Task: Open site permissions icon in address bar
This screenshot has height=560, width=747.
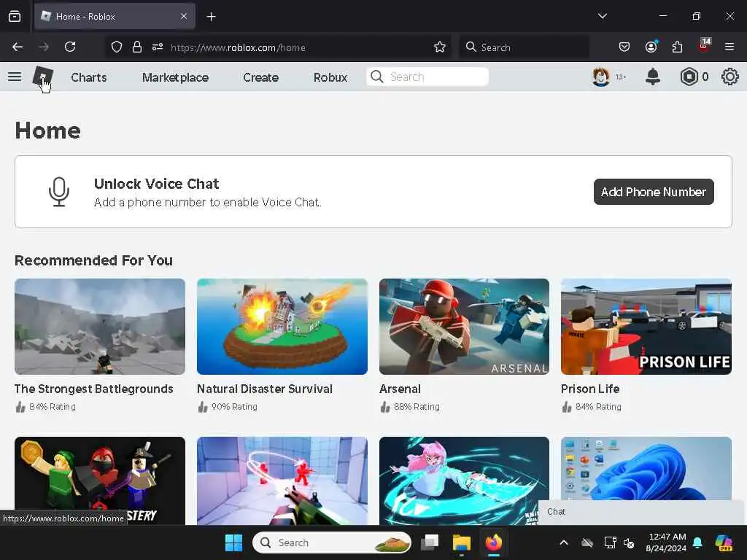Action: [x=158, y=47]
